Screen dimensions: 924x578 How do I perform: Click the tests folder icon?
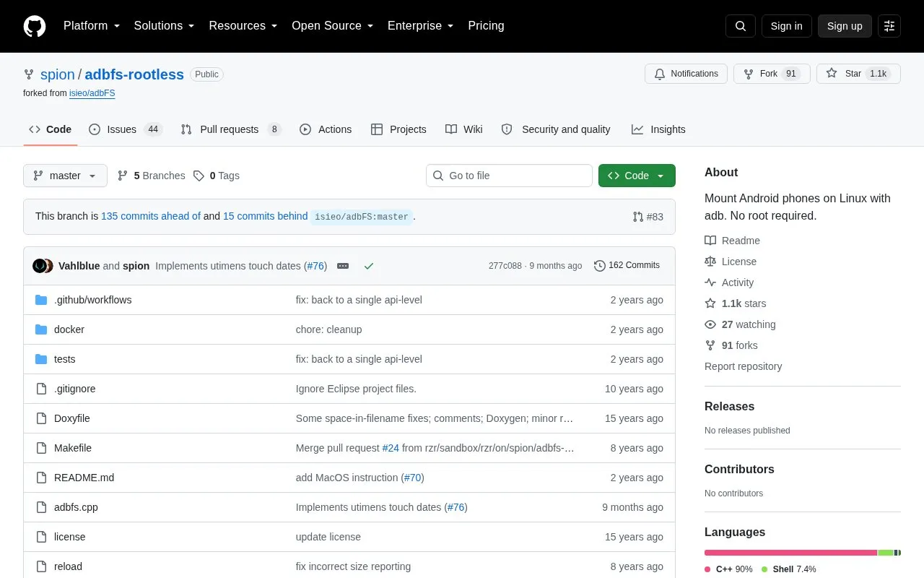(41, 359)
